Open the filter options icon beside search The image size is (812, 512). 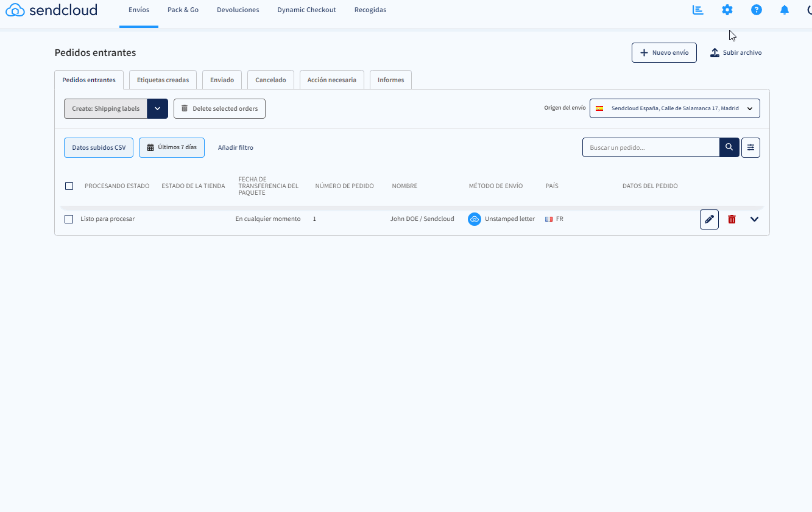point(750,147)
